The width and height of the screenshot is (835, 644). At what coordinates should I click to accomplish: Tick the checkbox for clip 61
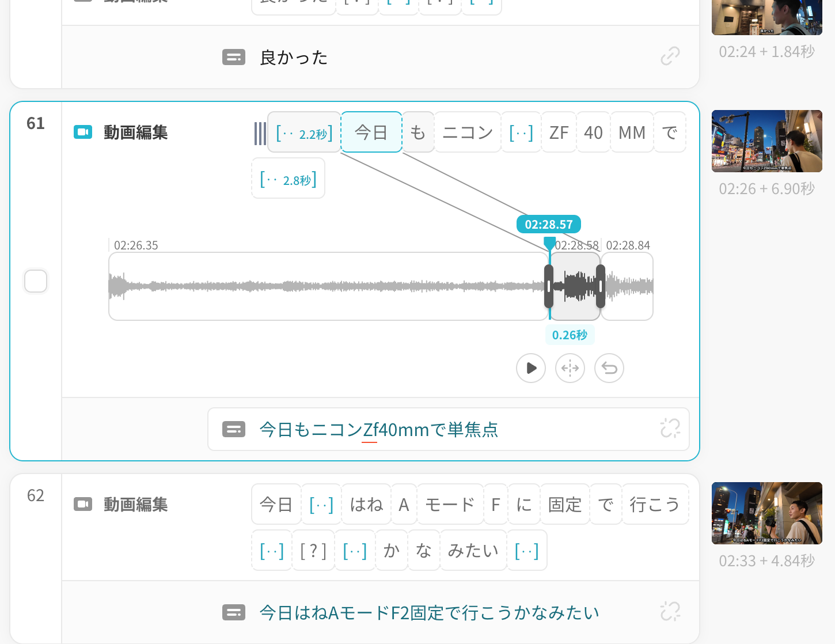pos(36,281)
